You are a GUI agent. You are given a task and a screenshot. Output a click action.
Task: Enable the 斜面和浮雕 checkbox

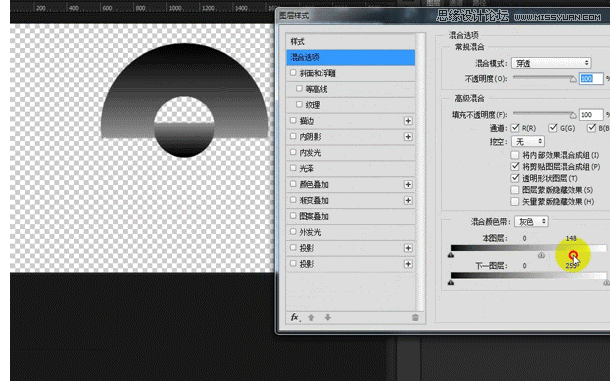pyautogui.click(x=293, y=72)
